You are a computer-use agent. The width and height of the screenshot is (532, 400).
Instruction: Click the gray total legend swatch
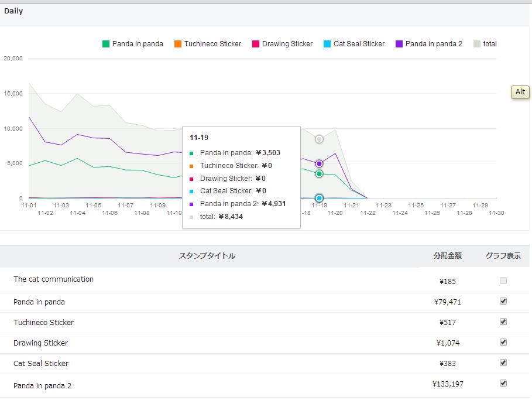point(477,44)
